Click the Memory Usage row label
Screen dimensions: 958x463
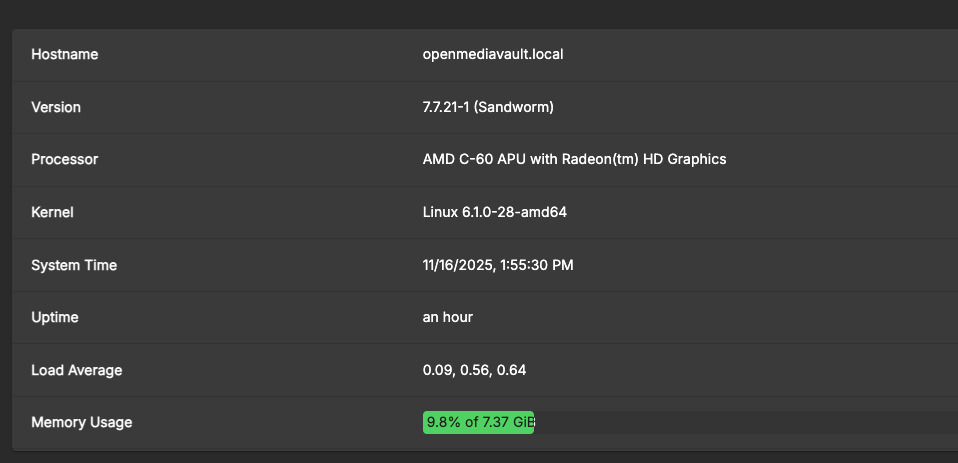(x=82, y=422)
